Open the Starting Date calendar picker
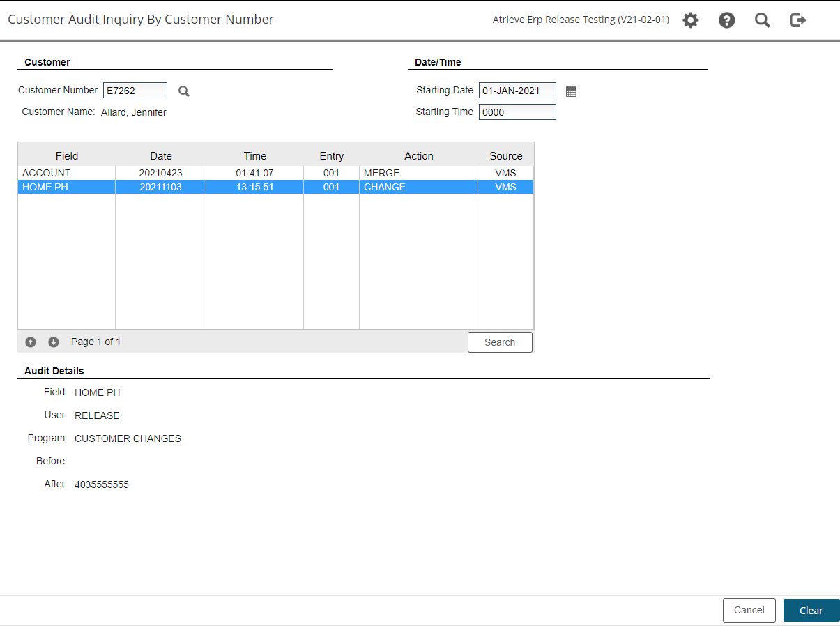The image size is (840, 626). [571, 91]
